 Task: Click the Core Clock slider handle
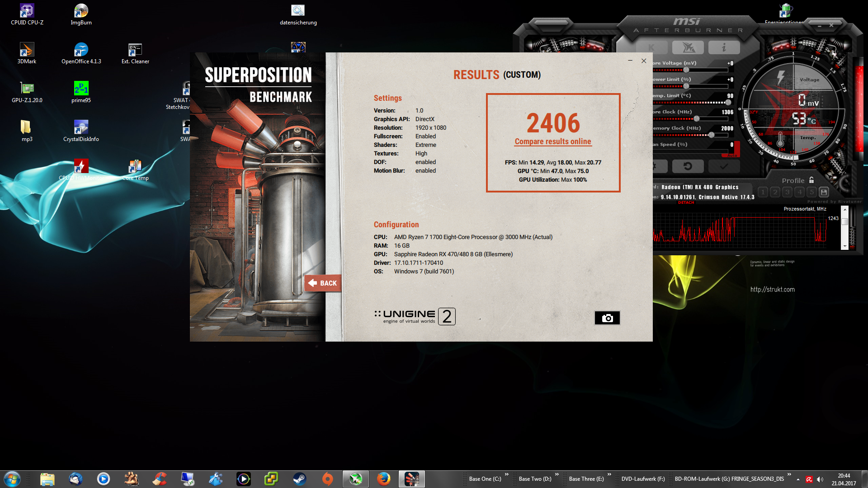pos(697,119)
